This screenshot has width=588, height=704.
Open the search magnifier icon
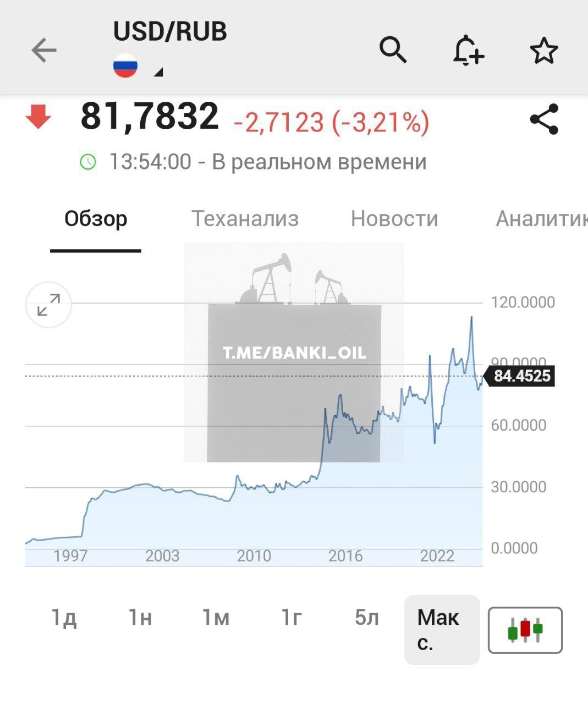[x=393, y=51]
